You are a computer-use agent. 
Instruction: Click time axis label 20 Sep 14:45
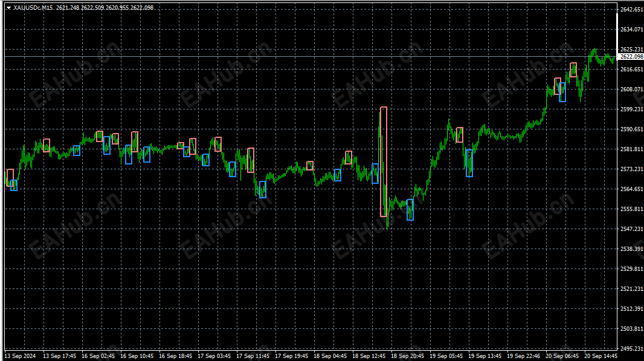601,356
